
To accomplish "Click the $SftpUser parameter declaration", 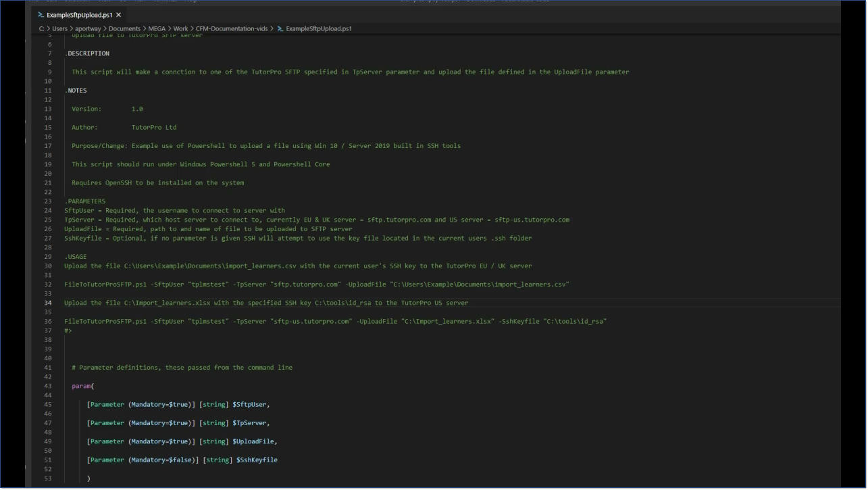I will coord(178,404).
